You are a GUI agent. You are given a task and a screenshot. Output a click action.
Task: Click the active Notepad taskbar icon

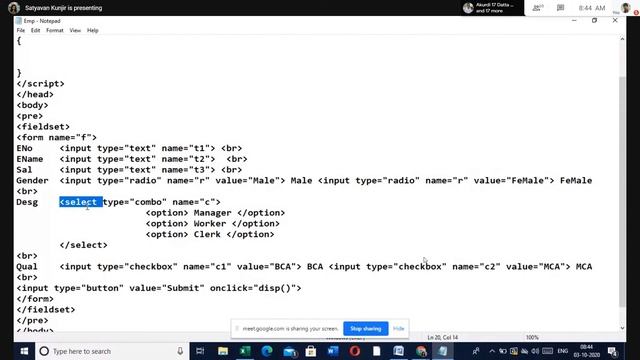point(443,351)
